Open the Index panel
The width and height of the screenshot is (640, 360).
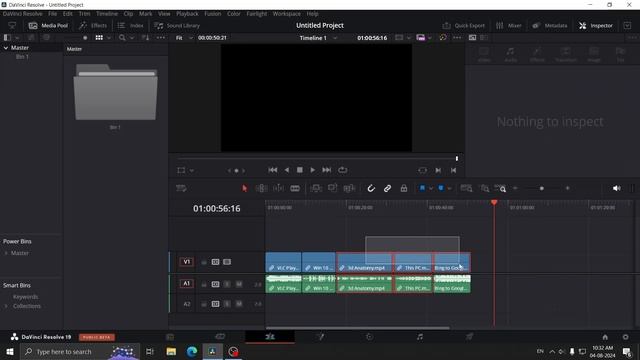coord(131,25)
